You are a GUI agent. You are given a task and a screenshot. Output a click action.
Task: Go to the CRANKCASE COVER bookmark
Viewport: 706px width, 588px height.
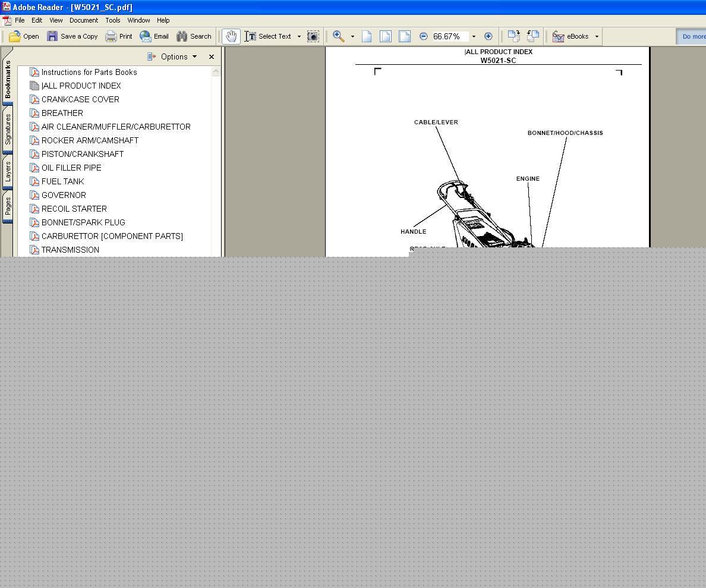click(x=80, y=99)
